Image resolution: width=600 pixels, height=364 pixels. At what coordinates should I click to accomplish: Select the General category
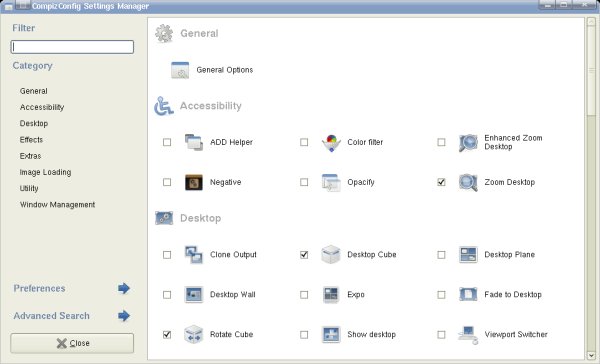(34, 91)
